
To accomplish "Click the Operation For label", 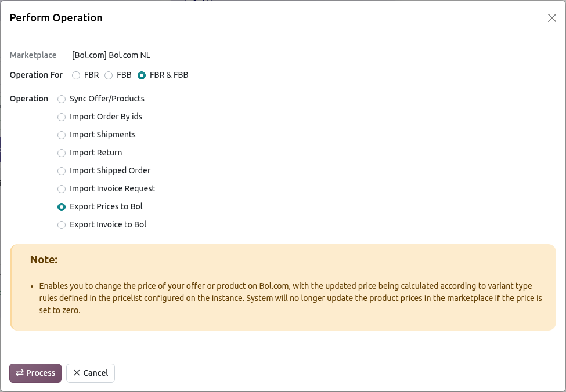I will tap(36, 75).
